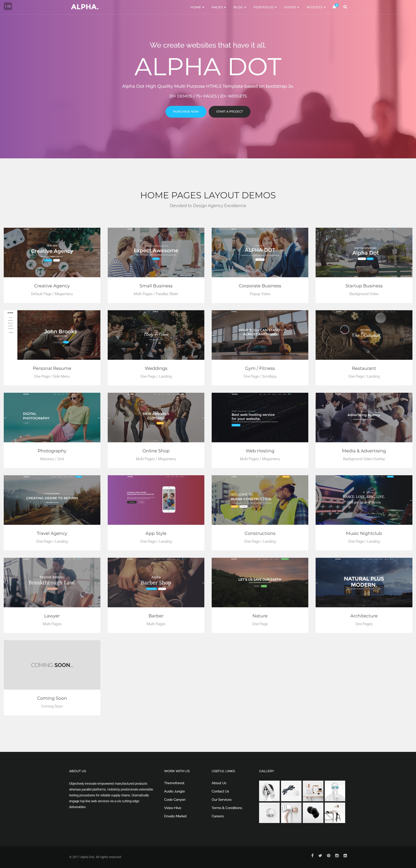416x868 pixels.
Task: Open the white headphones gallery image
Action: click(x=269, y=813)
